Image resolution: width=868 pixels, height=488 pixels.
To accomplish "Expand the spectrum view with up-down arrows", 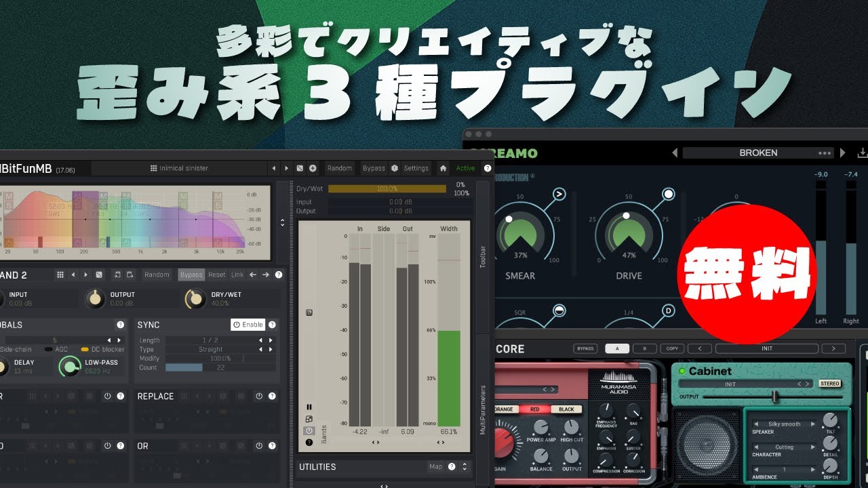I will 283,222.
